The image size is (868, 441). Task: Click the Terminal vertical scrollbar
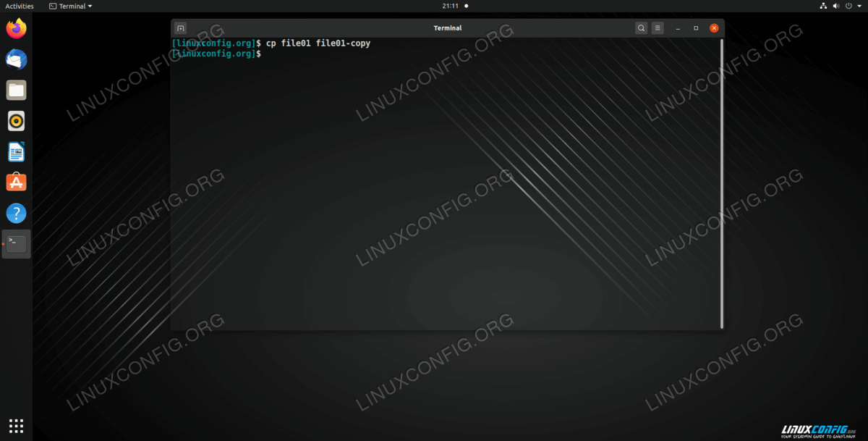tap(721, 181)
